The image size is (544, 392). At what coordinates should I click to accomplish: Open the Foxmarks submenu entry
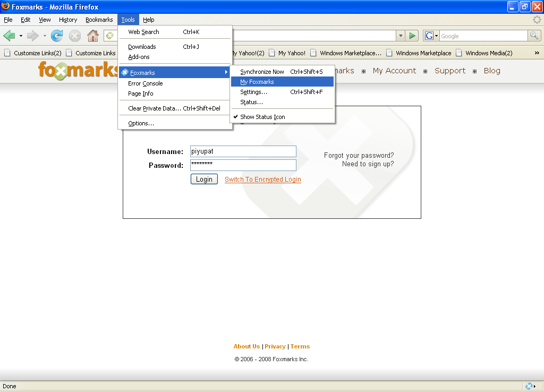174,72
